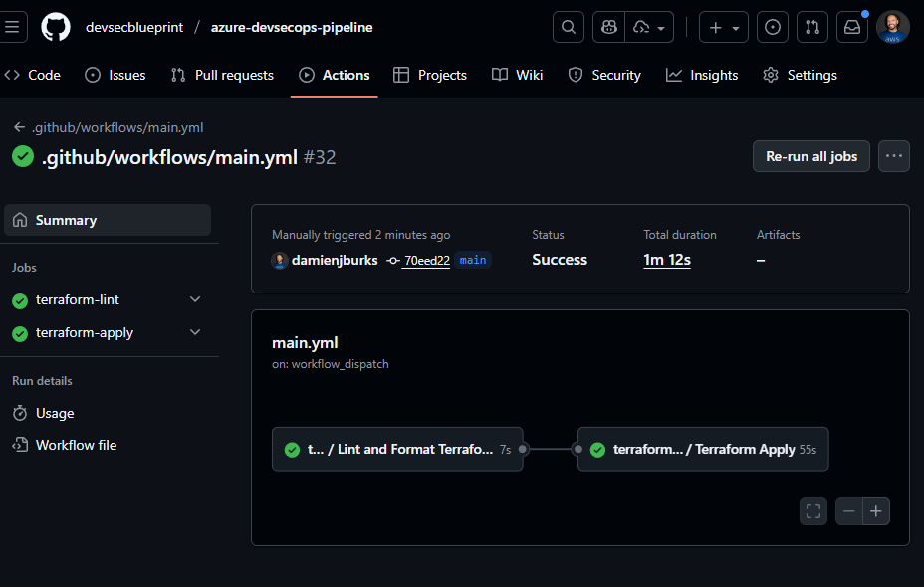Screen dimensions: 924x587
Task: Zoom out on the workflow graph
Action: click(x=849, y=511)
